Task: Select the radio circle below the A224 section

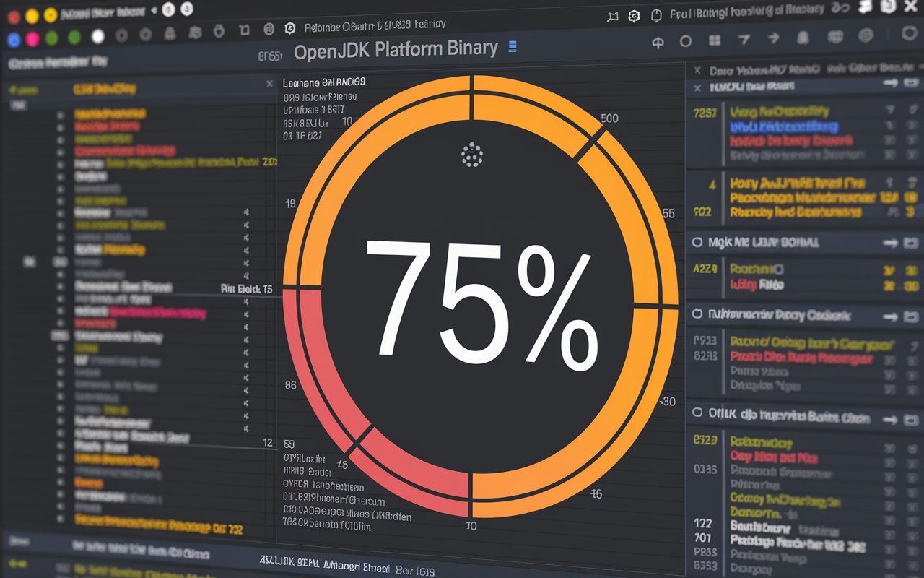Action: coord(697,314)
